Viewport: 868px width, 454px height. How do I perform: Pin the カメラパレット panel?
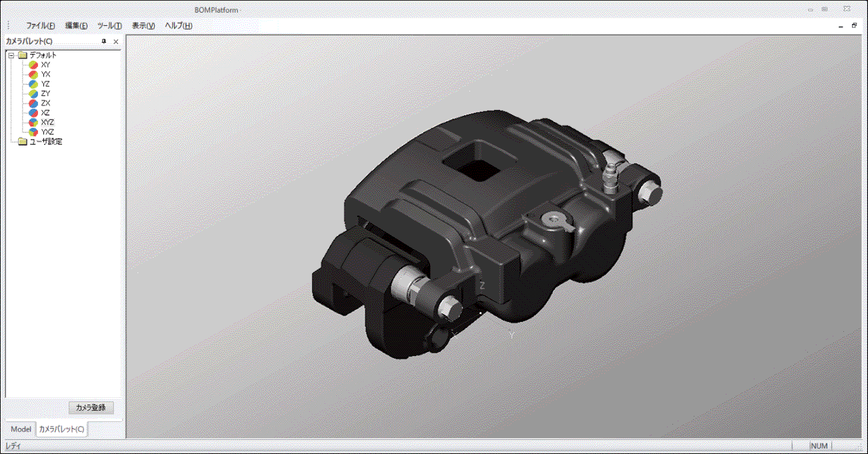point(103,41)
